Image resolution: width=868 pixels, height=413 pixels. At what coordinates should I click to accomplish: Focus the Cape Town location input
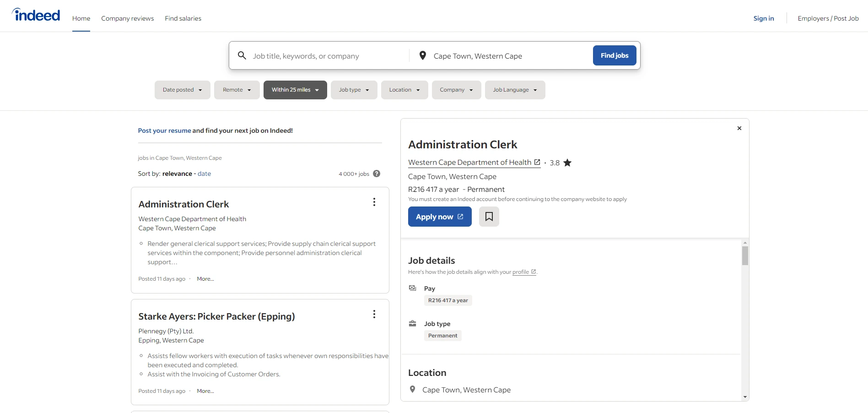tap(510, 56)
